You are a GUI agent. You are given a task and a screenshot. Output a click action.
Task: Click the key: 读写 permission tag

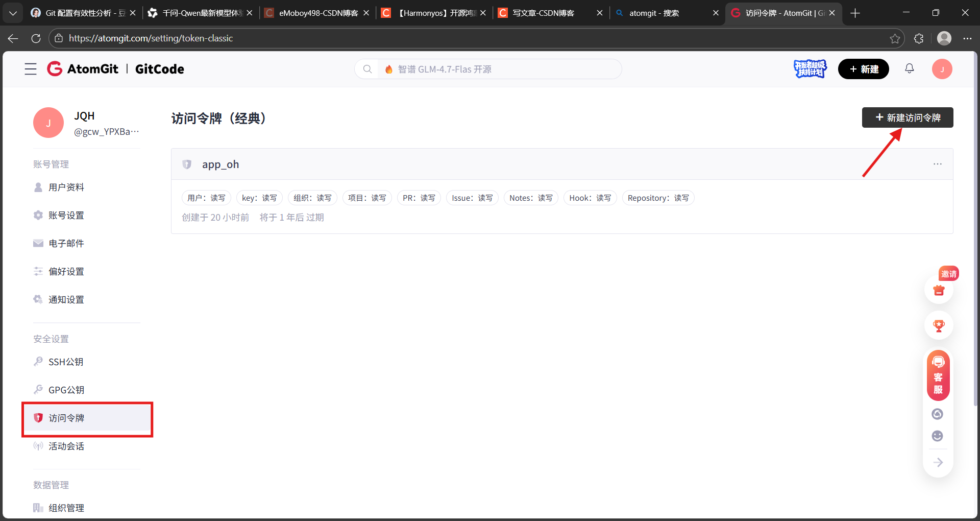(259, 198)
